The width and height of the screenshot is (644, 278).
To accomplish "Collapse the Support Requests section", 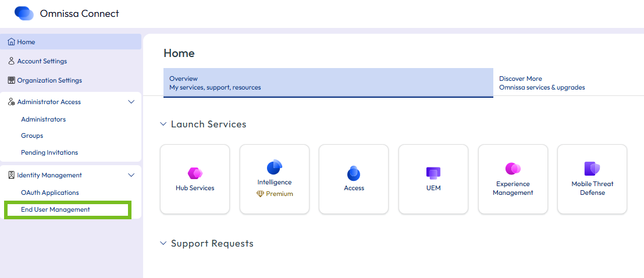I will [x=163, y=243].
